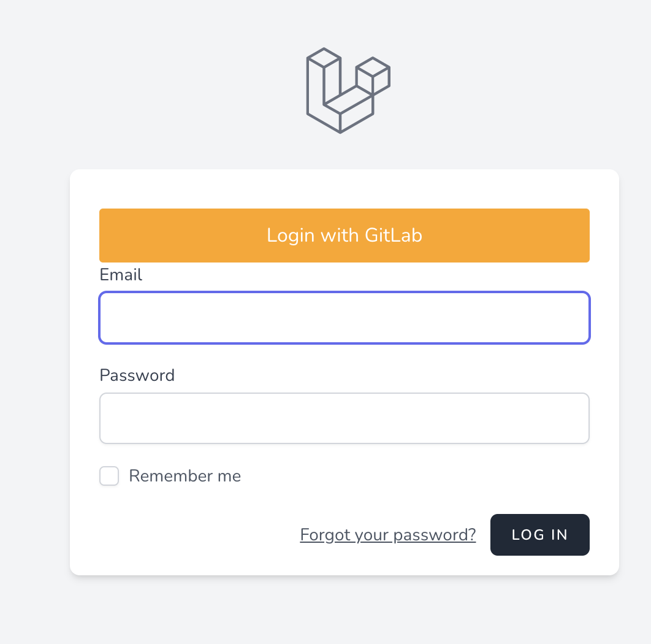Click the empty Password entry box
The height and width of the screenshot is (644, 651).
[344, 418]
